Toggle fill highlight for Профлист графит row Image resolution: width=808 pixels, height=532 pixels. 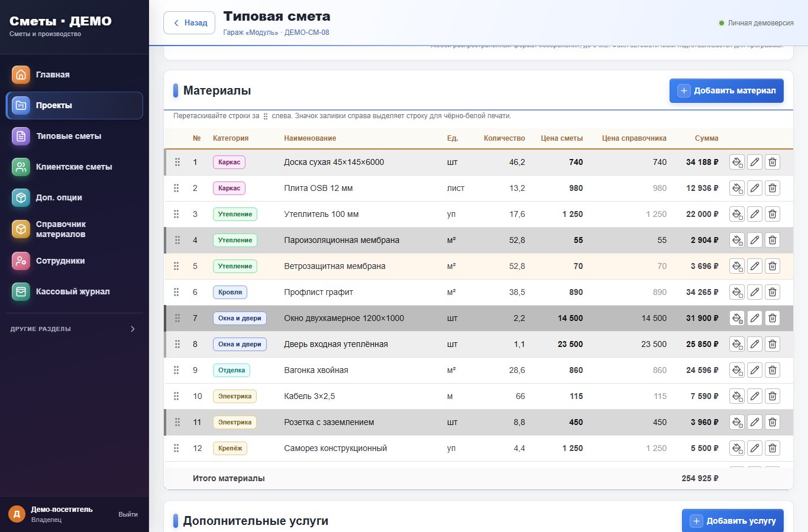737,292
